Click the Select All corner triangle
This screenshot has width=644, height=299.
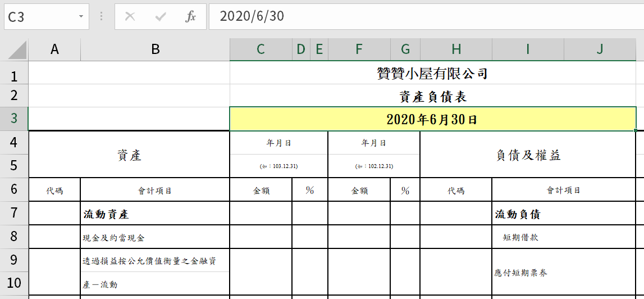click(x=17, y=50)
